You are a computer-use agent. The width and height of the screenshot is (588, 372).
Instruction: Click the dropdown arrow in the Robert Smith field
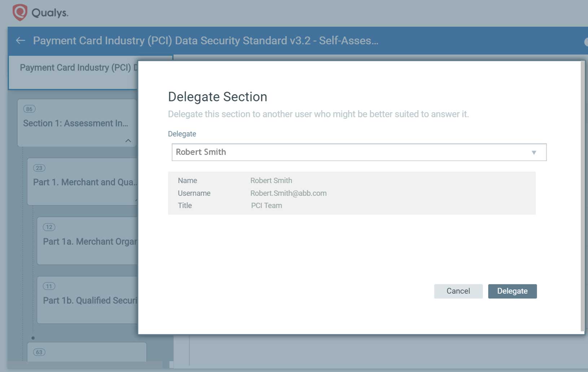tap(535, 152)
